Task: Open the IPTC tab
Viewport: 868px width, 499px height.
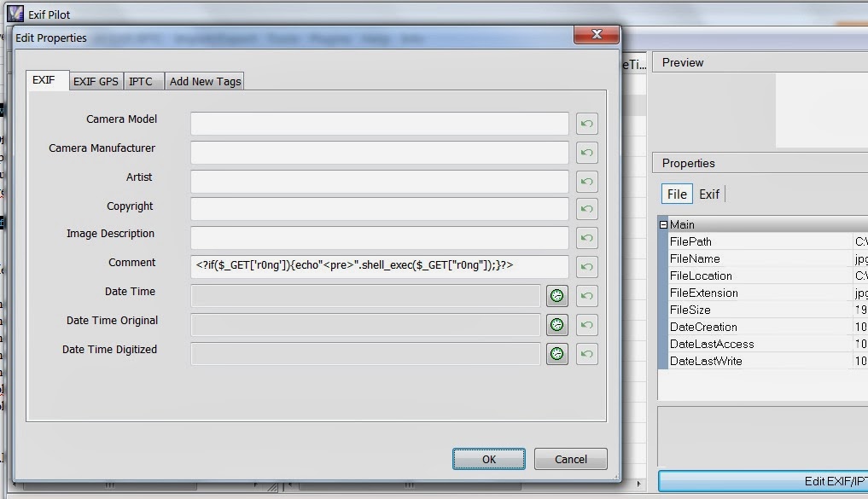Action: [143, 81]
